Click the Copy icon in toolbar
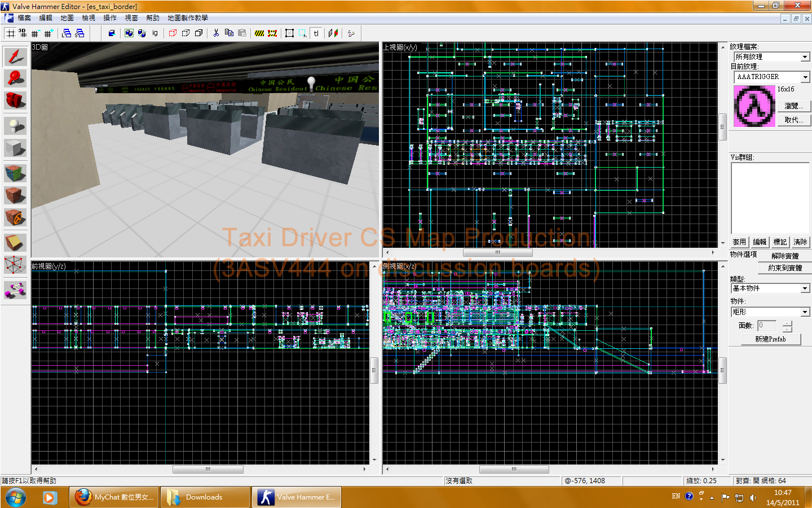The width and height of the screenshot is (812, 508). point(229,33)
